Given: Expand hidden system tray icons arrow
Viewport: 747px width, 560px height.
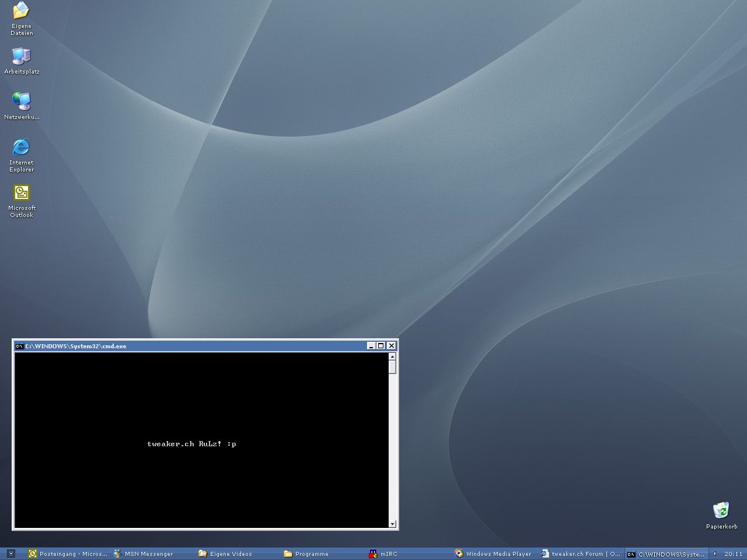Looking at the screenshot, I should click(715, 554).
